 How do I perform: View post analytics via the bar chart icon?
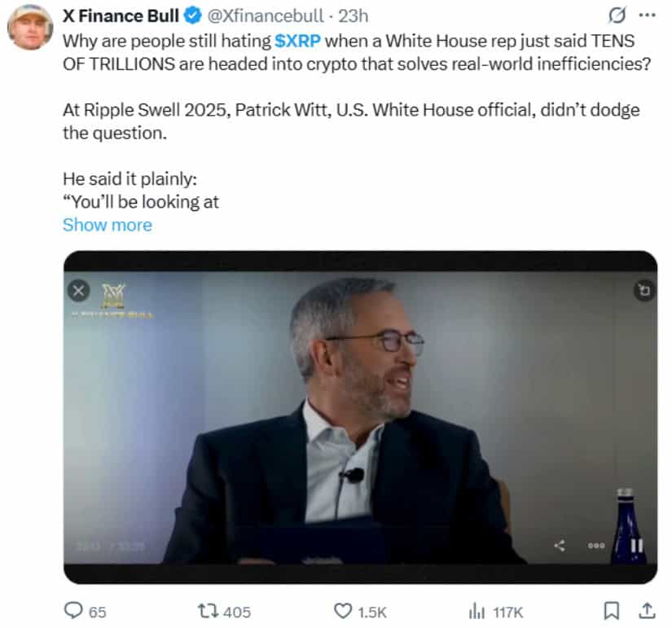(x=477, y=609)
